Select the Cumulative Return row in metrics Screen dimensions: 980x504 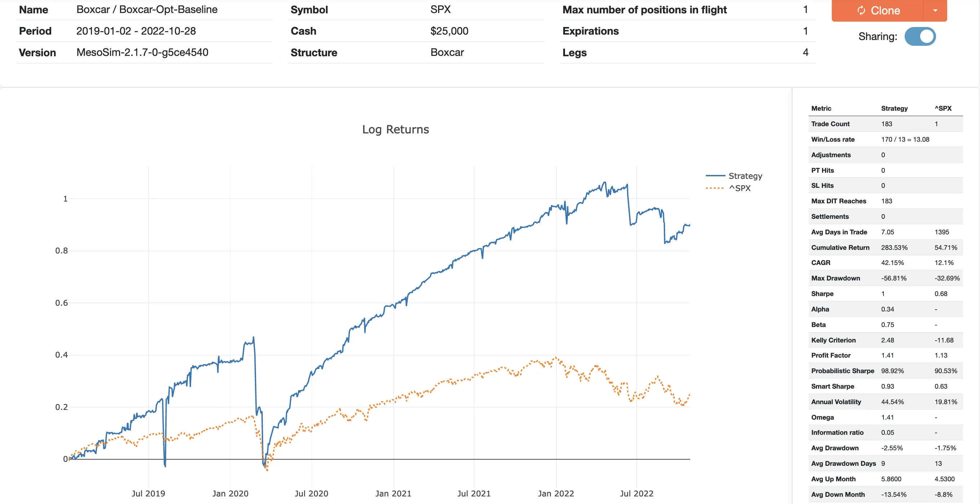(x=840, y=247)
